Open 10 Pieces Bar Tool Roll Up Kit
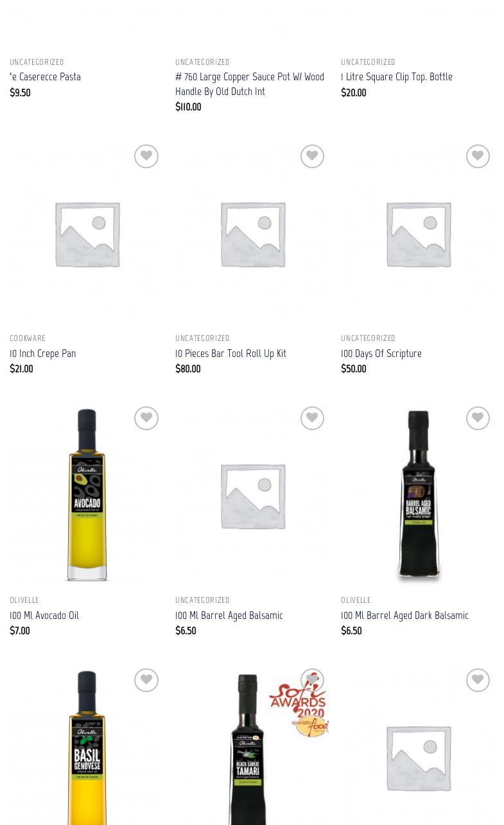 230,354
